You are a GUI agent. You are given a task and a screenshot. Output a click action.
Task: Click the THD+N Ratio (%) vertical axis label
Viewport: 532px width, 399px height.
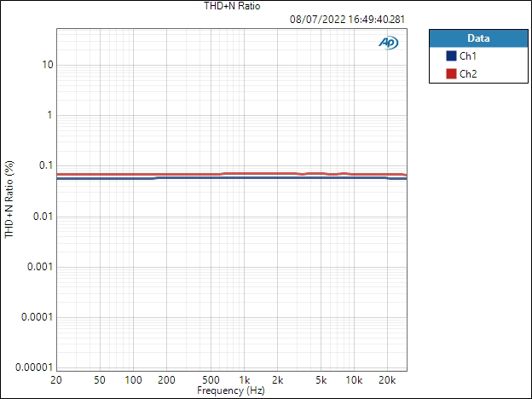pos(9,199)
